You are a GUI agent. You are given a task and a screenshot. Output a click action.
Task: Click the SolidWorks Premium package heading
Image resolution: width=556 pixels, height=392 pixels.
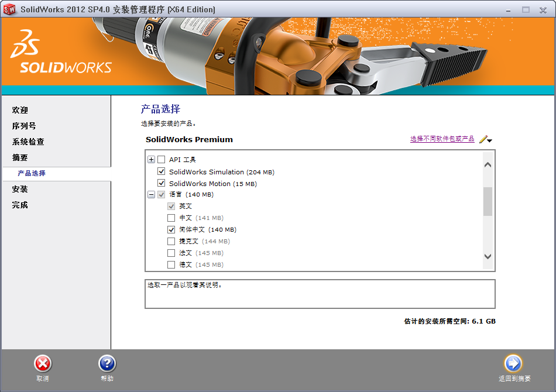pyautogui.click(x=190, y=140)
